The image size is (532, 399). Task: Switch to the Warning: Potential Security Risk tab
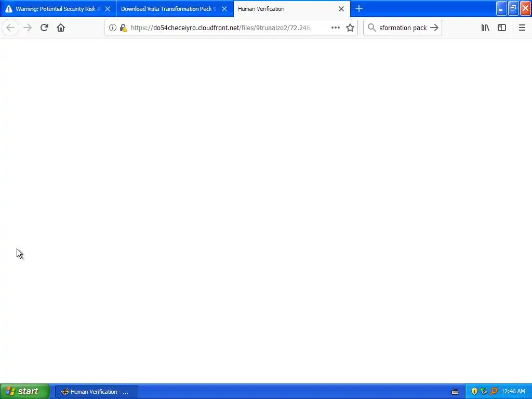coord(58,9)
